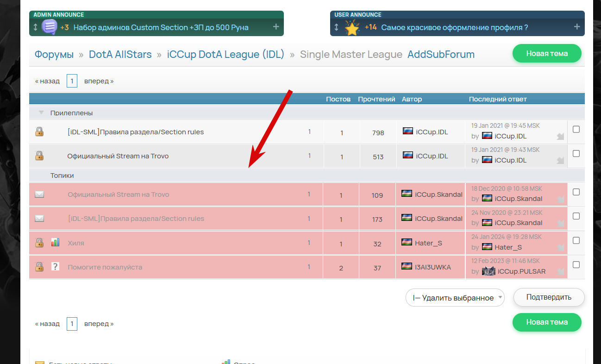Click bottom вперед » pagination link
Image resolution: width=601 pixels, height=364 pixels.
[x=99, y=324]
